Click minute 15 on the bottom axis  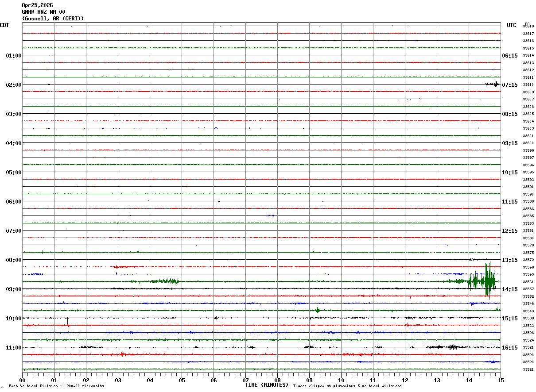coord(500,380)
